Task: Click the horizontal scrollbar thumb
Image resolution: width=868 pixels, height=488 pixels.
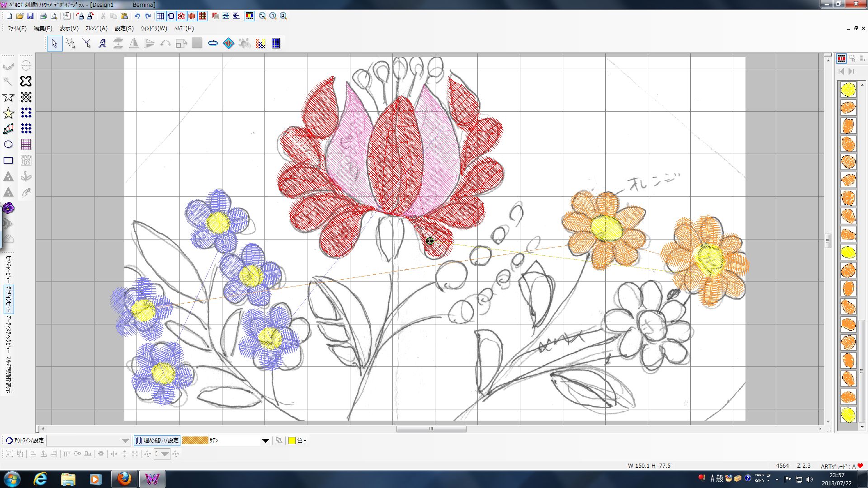Action: (431, 429)
